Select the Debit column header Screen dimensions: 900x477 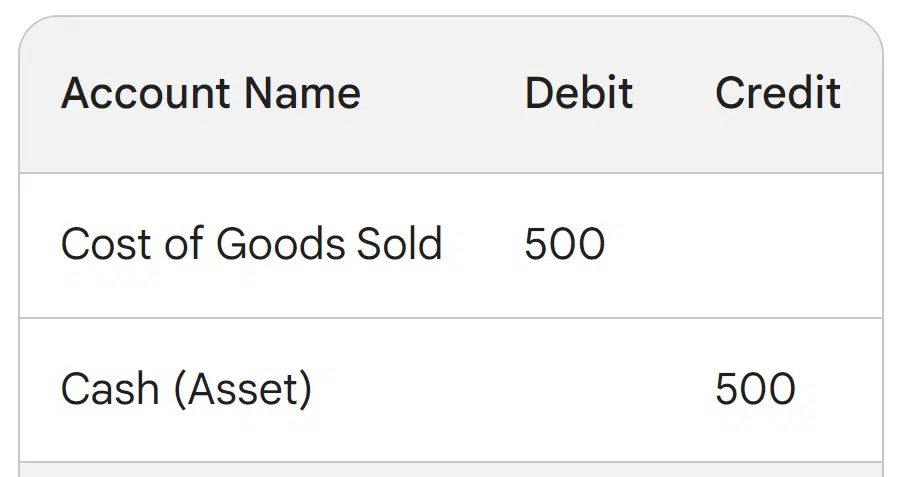click(x=578, y=94)
